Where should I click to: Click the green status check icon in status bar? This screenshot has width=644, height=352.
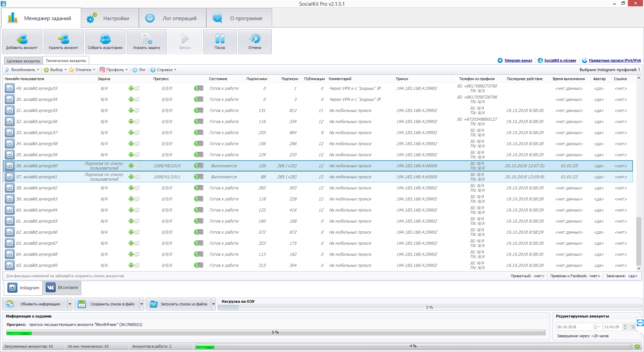click(637, 346)
